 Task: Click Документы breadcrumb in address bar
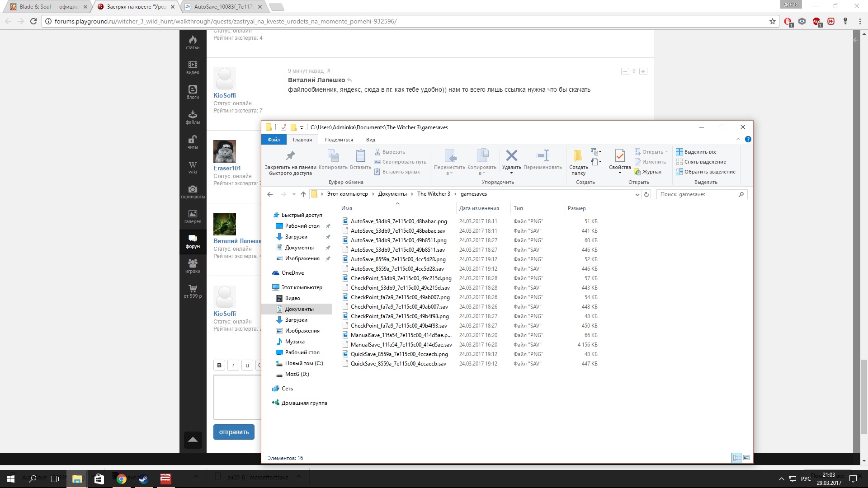(x=392, y=194)
